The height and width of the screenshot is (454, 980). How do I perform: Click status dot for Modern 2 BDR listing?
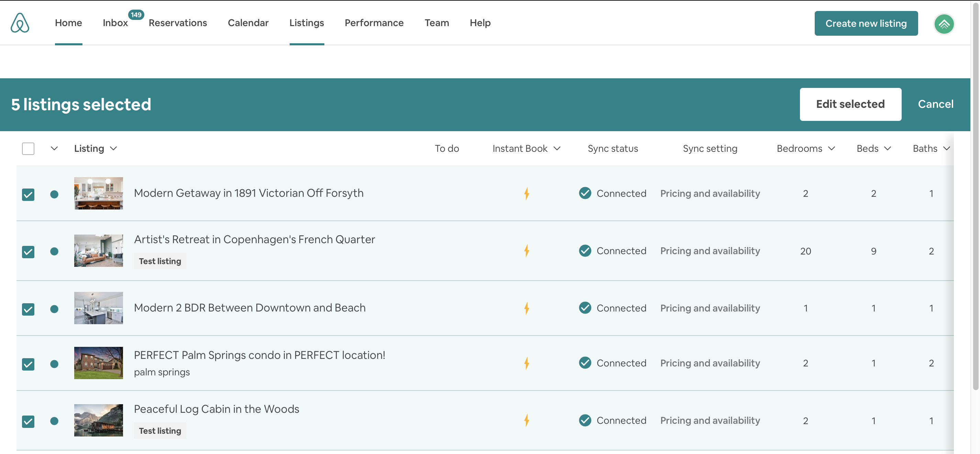click(54, 309)
